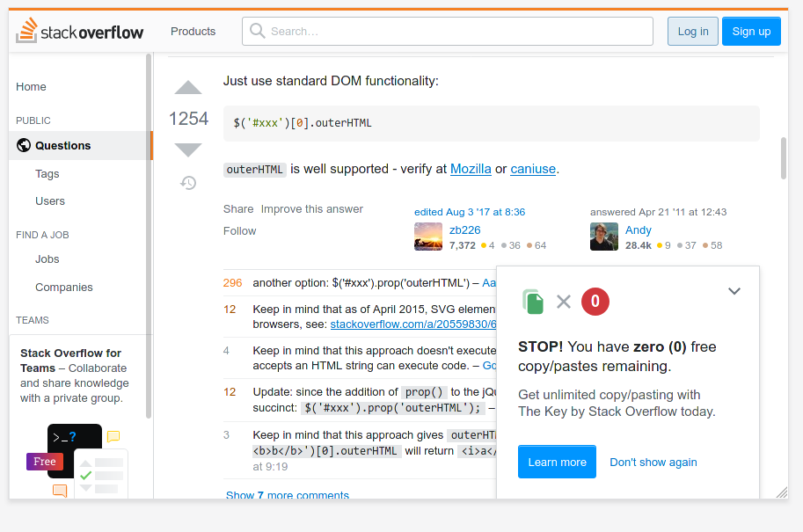The height and width of the screenshot is (532, 803).
Task: Click the globe icon beside Questions
Action: [24, 145]
